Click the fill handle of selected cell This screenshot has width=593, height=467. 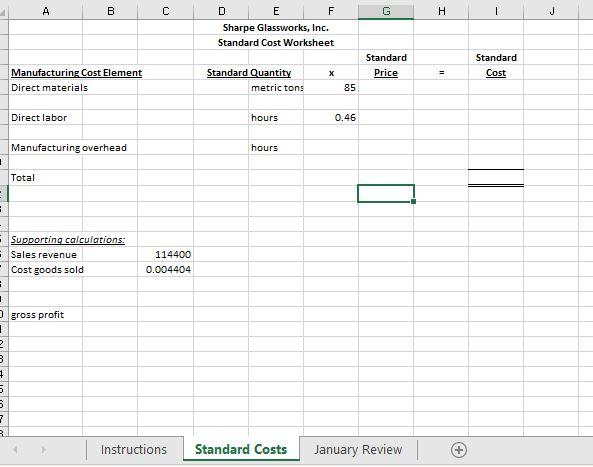pos(413,202)
